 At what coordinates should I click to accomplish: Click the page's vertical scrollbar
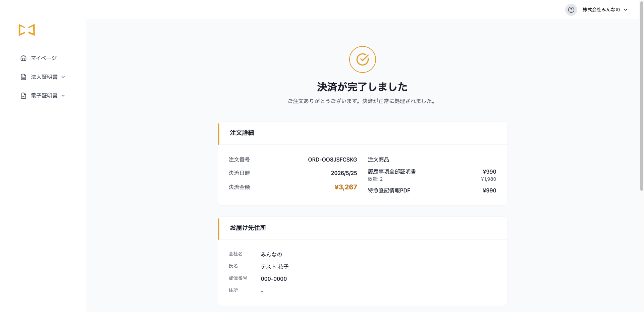[642, 96]
